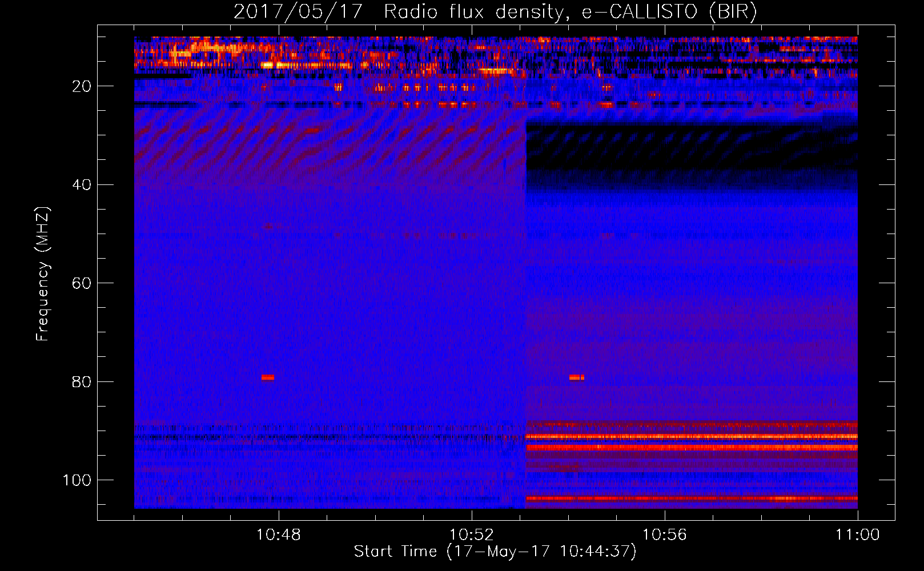Click the 10:48 time axis label

pos(279,535)
